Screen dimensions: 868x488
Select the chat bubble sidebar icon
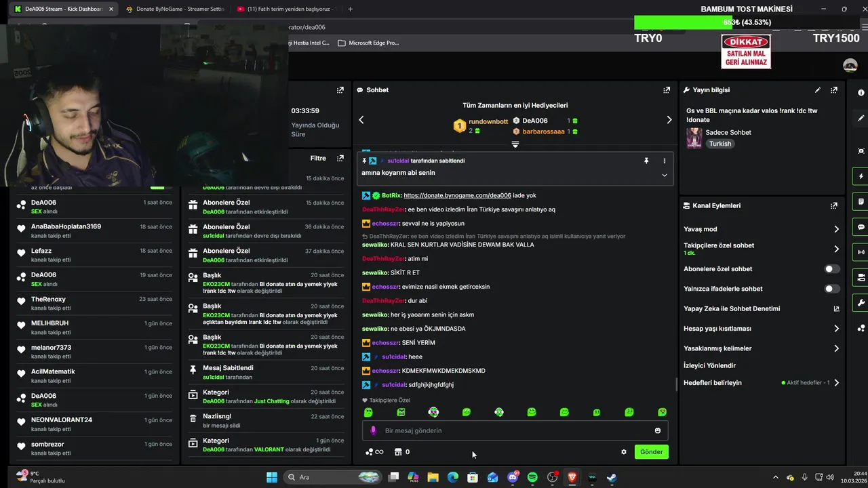[x=861, y=227]
